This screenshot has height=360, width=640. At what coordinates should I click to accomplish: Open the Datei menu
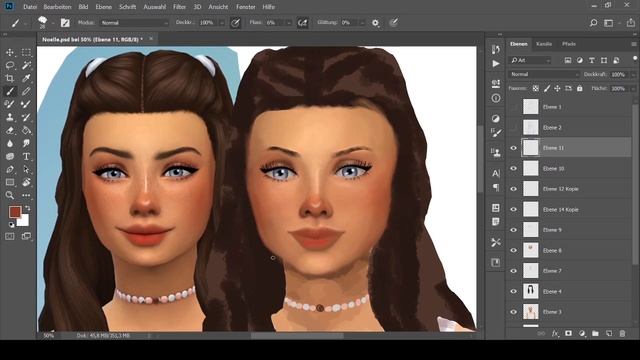click(x=30, y=7)
